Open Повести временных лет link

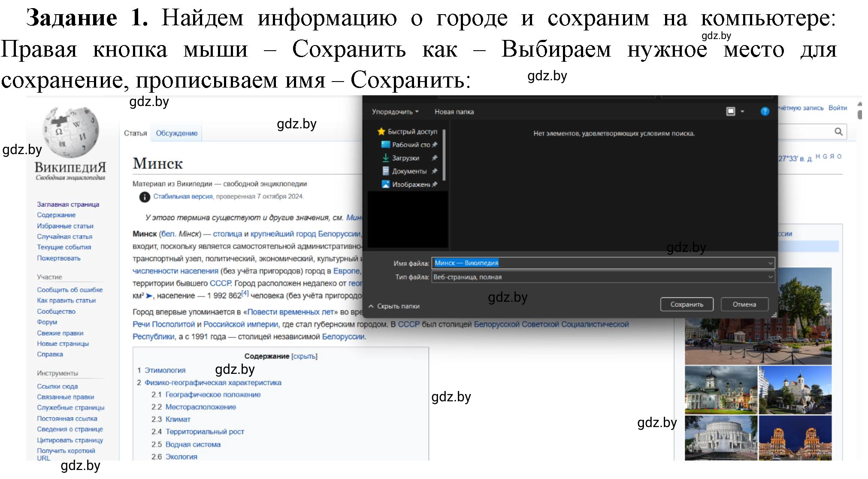click(290, 312)
